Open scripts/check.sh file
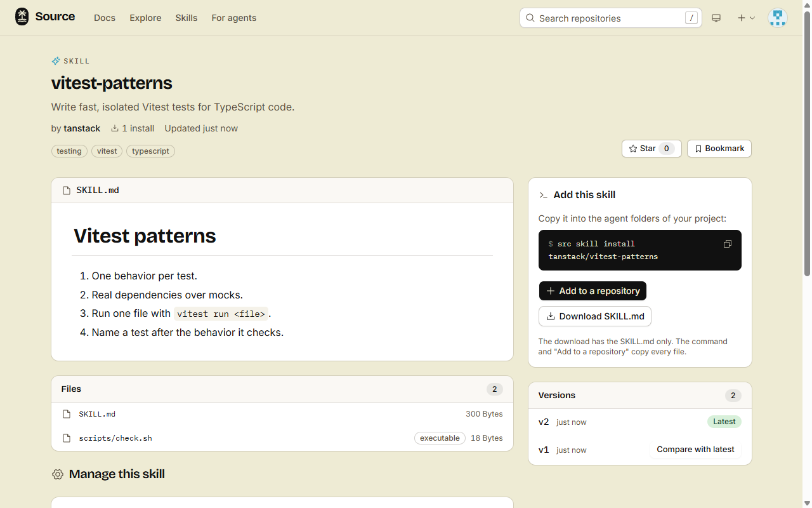Viewport: 812px width, 508px height. coord(115,438)
